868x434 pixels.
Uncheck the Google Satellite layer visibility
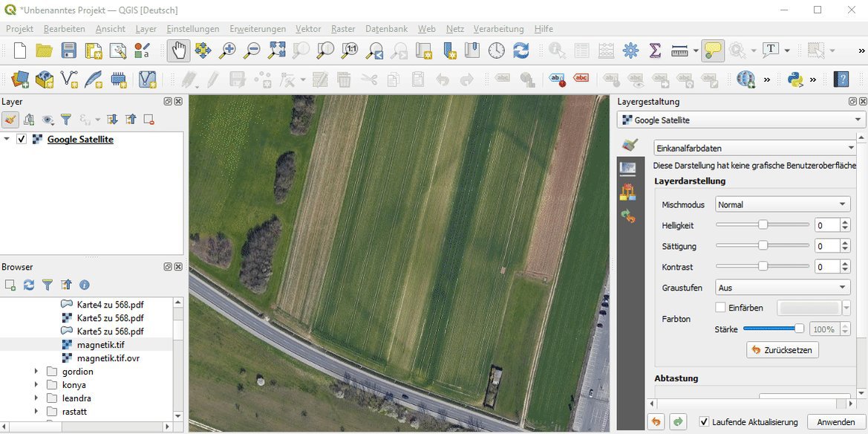[x=22, y=139]
